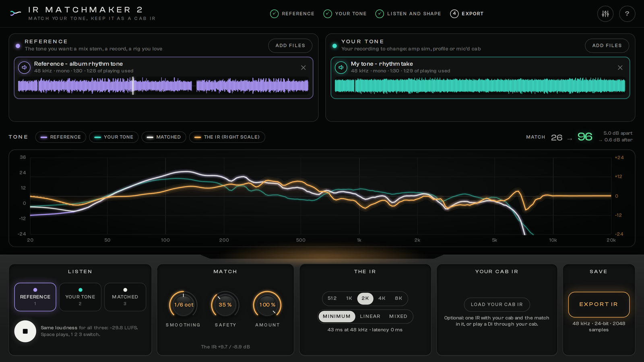This screenshot has height=362, width=644.
Task: Click the '43 ms at 48 kHz' latency text
Action: point(365,330)
